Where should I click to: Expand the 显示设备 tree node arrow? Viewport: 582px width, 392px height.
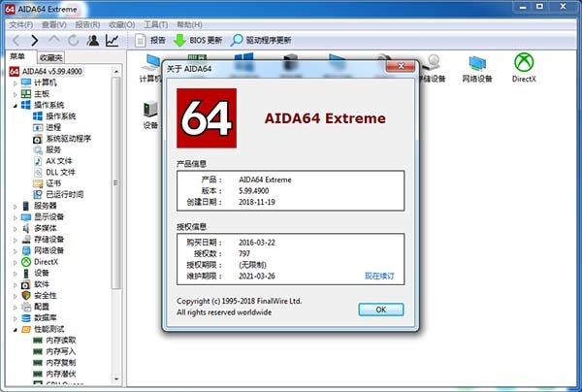[x=16, y=217]
